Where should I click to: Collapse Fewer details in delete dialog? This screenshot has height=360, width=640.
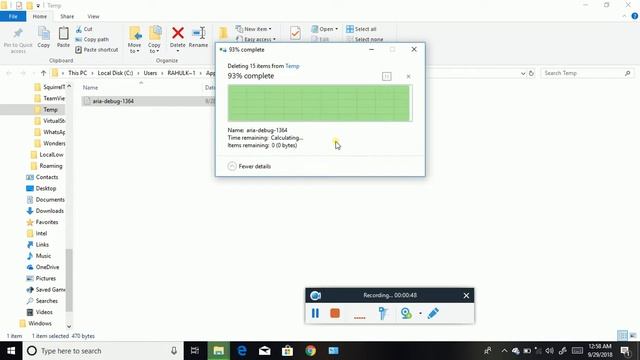click(x=249, y=166)
